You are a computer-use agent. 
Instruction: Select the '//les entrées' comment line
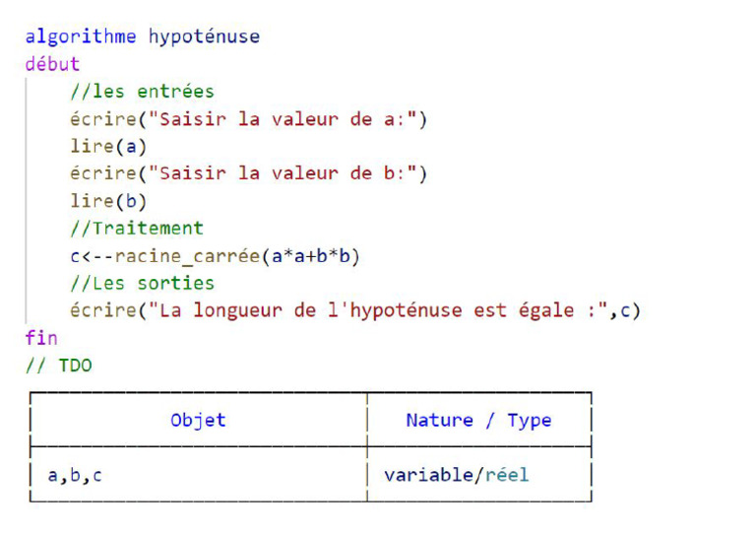click(x=142, y=92)
